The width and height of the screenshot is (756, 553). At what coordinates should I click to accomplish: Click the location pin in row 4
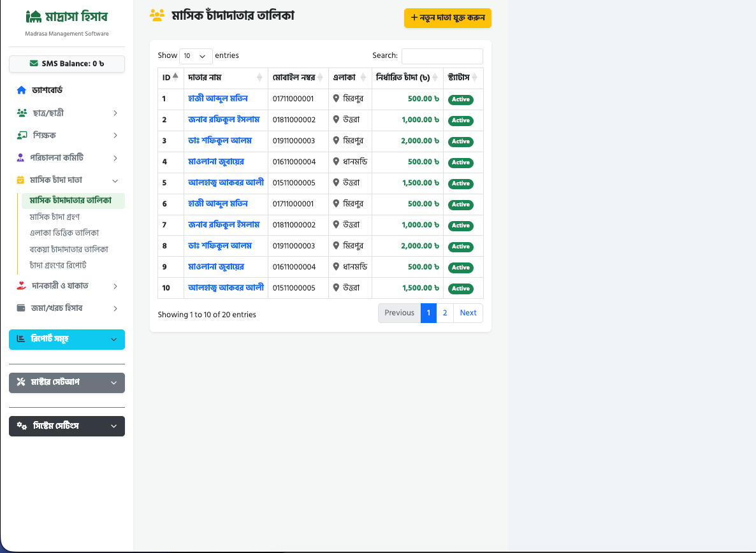336,162
